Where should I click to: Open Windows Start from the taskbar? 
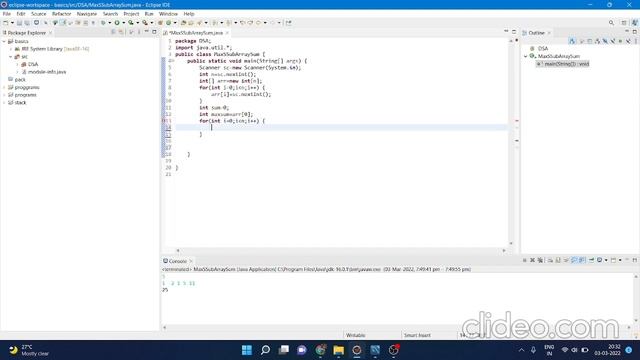click(247, 350)
